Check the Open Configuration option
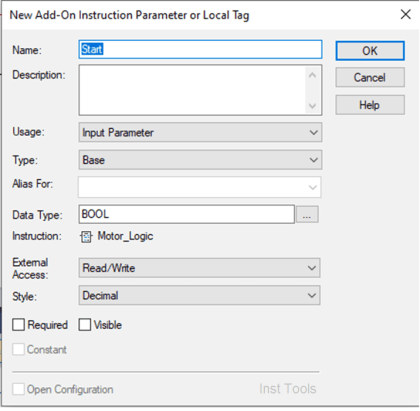The image size is (420, 411). pos(18,389)
